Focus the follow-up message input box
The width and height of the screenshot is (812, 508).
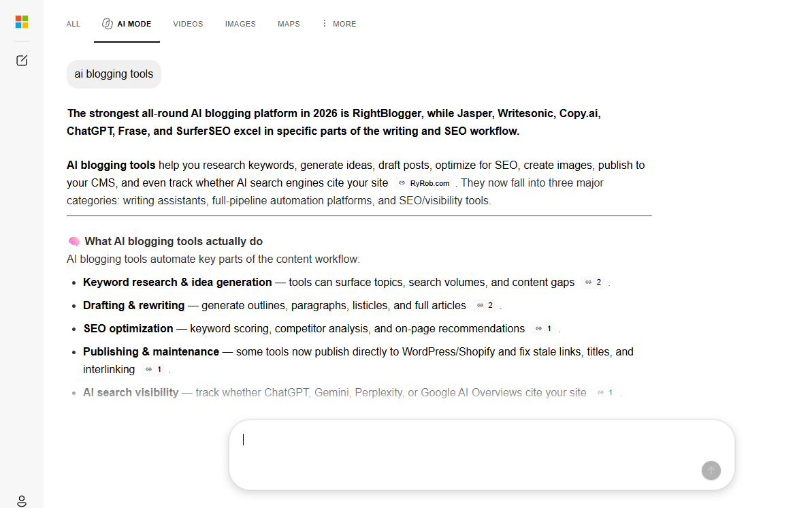482,455
